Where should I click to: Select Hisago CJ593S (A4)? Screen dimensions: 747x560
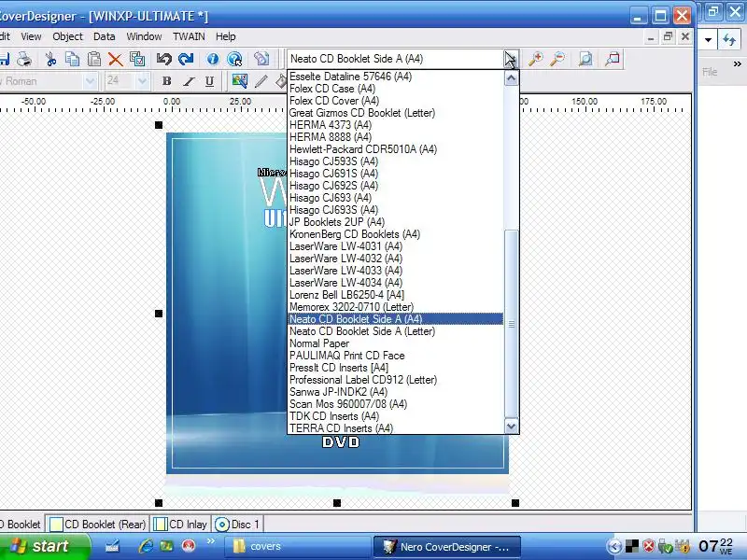(333, 161)
